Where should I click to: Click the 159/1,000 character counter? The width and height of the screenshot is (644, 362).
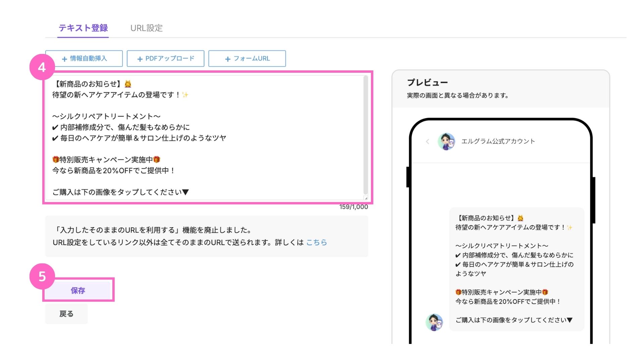point(354,207)
